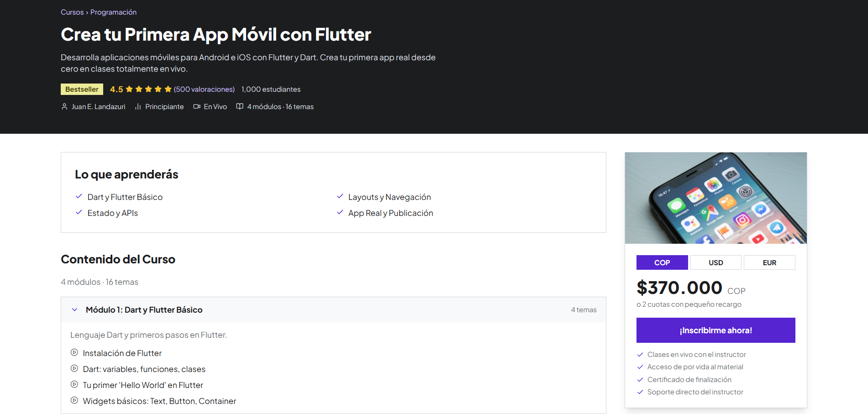Open the 500 valoraciones reviews link
Viewport: 868px width, 414px height.
coord(204,89)
